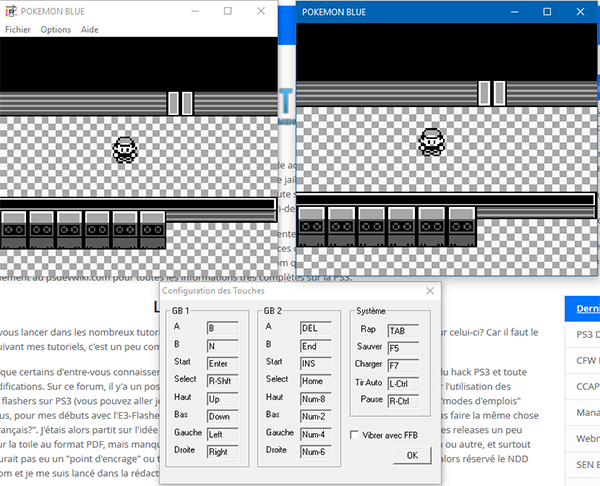The height and width of the screenshot is (486, 600).
Task: Select the GB 2 Select field showing Home
Action: pos(316,381)
